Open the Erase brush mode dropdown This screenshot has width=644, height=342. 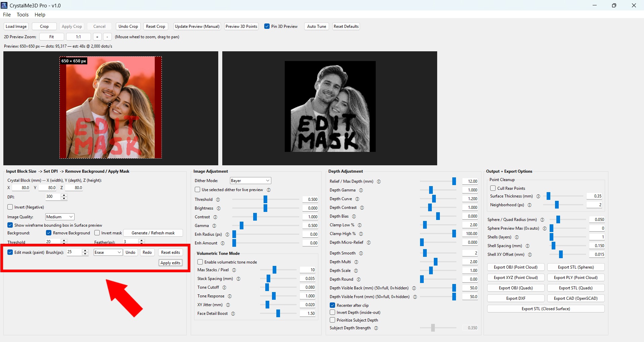coord(108,252)
